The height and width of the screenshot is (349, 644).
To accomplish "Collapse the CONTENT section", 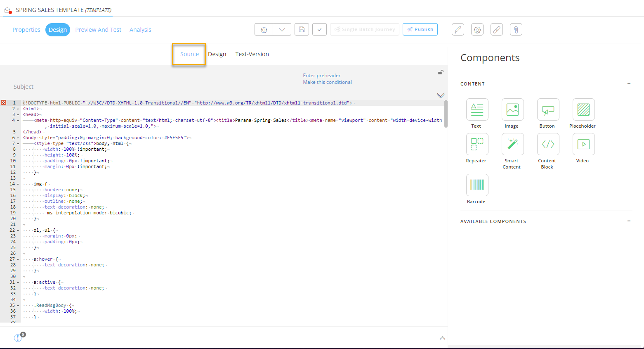I will point(629,83).
